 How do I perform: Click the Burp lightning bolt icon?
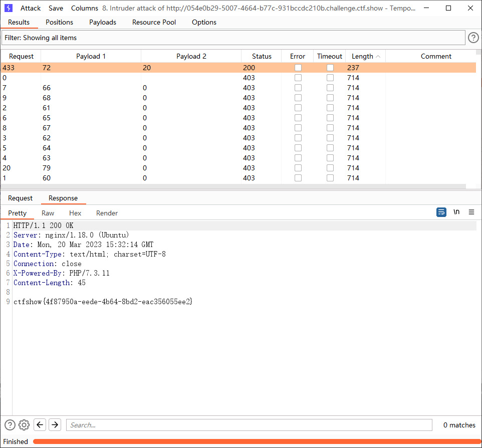[9, 8]
